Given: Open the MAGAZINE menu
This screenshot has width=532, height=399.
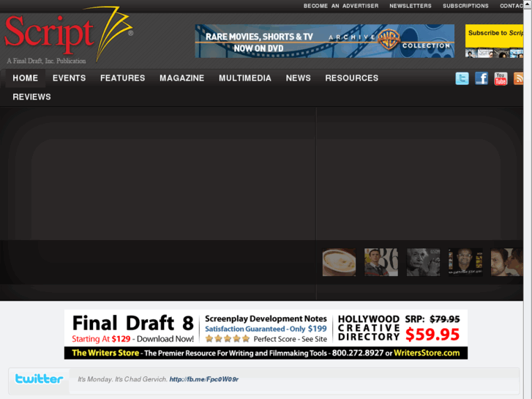Looking at the screenshot, I should tap(182, 78).
